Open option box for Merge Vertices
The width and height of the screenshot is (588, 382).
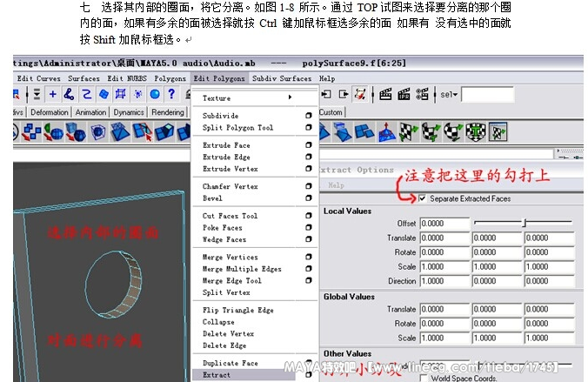pyautogui.click(x=308, y=257)
